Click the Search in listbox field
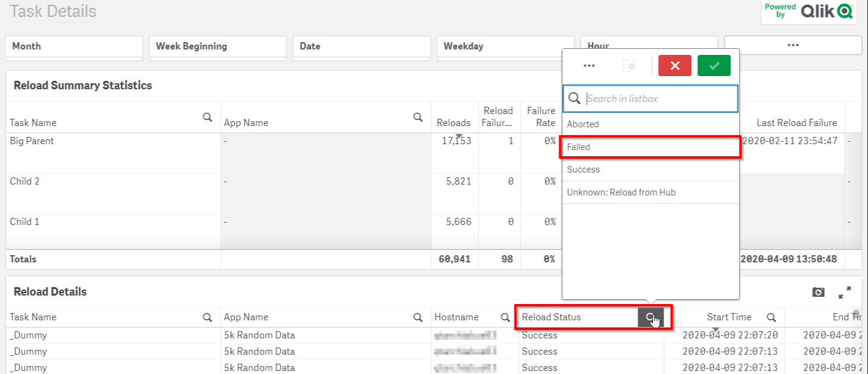This screenshot has height=374, width=868. [x=659, y=98]
